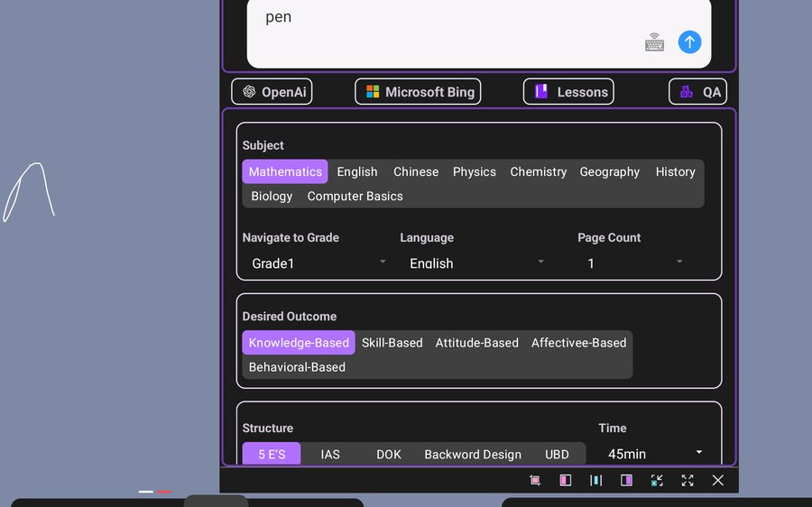The width and height of the screenshot is (812, 507).
Task: Click the purple blocks icon beside QA
Action: tap(687, 92)
